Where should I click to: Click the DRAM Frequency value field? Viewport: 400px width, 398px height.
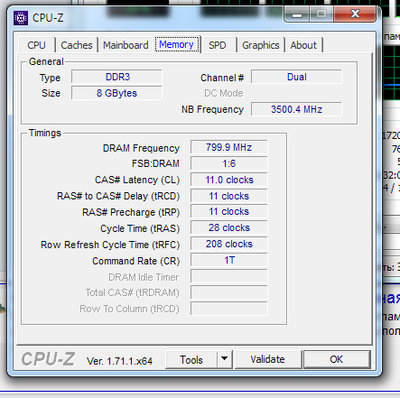(229, 147)
